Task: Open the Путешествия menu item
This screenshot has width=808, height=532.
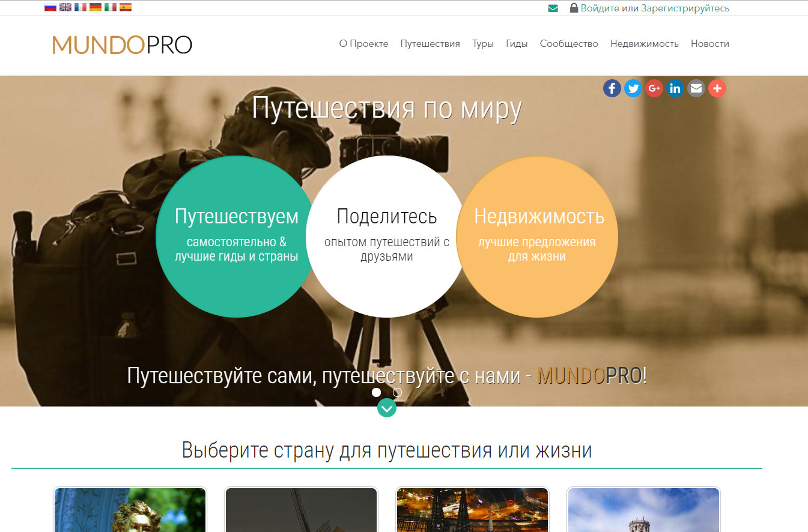Action: pyautogui.click(x=430, y=43)
